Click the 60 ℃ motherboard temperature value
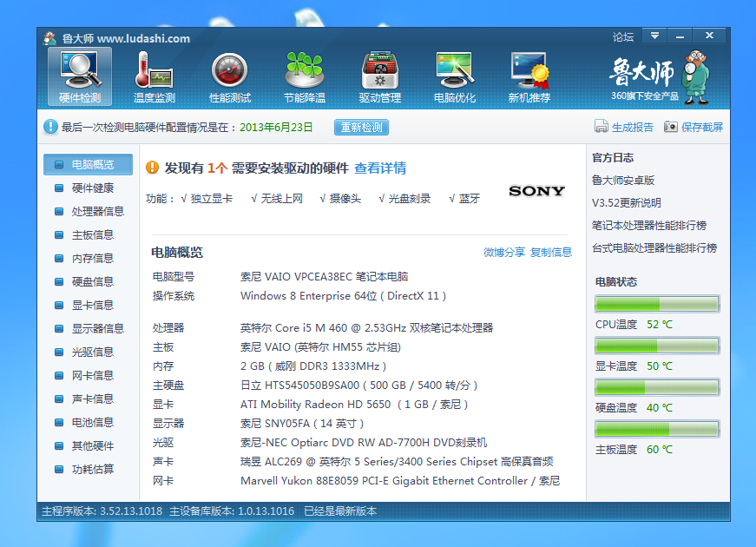This screenshot has height=547, width=756. (659, 450)
